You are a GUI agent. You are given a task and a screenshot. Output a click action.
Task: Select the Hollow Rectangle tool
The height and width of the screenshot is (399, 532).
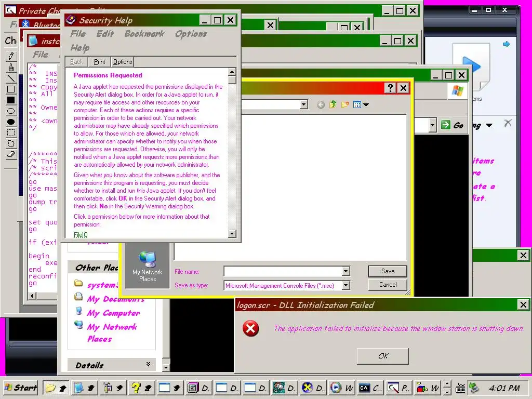[x=11, y=89]
